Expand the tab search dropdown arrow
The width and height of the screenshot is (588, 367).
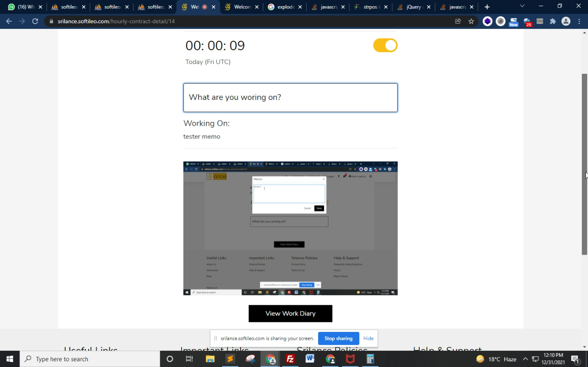[522, 6]
